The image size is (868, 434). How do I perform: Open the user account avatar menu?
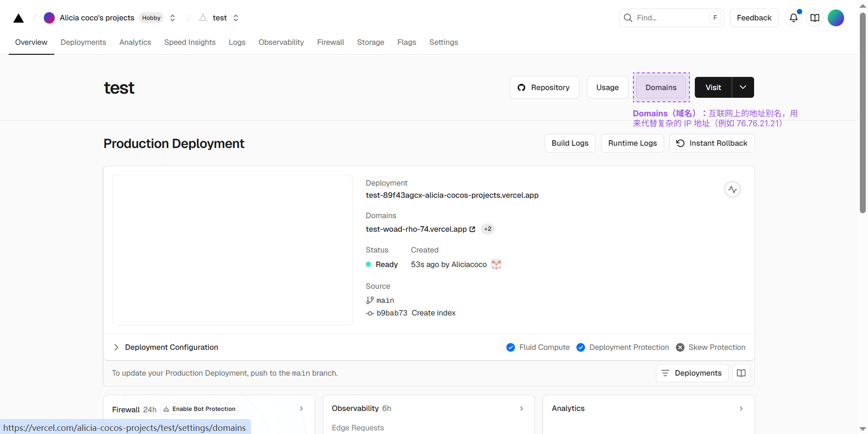pyautogui.click(x=836, y=18)
